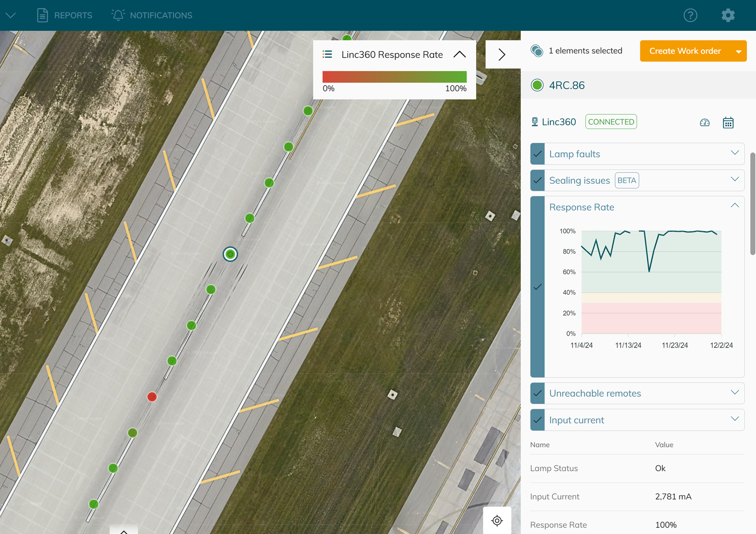The height and width of the screenshot is (534, 756).
Task: Click the selected elements icon
Action: (536, 51)
